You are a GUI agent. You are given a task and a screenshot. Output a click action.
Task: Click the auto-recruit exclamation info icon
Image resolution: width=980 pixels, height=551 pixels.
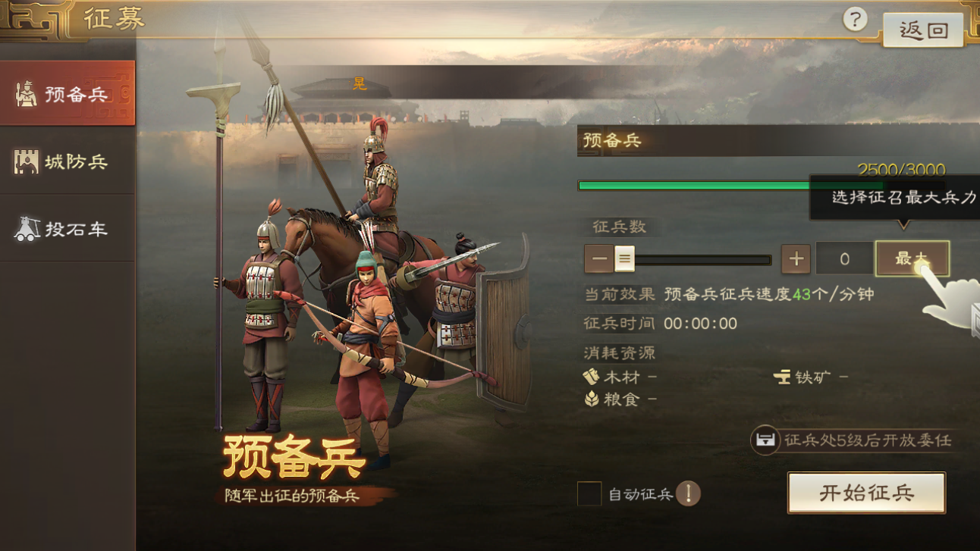[688, 493]
